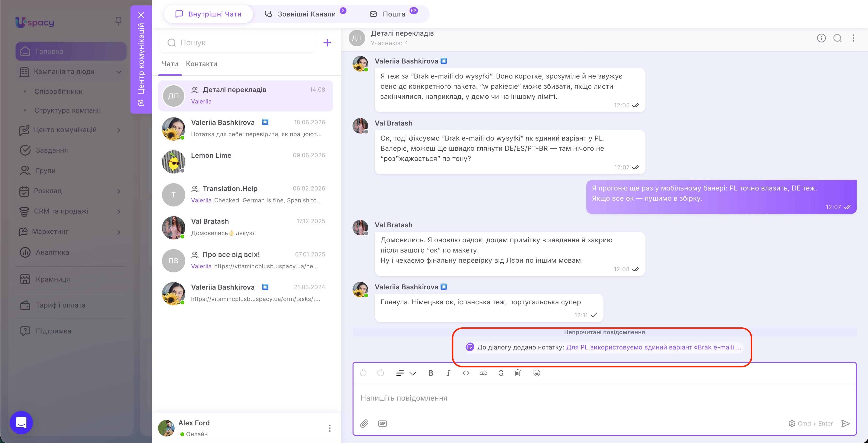The height and width of the screenshot is (443, 868).
Task: Switch to Внутрішні Чати tab
Action: pos(208,14)
